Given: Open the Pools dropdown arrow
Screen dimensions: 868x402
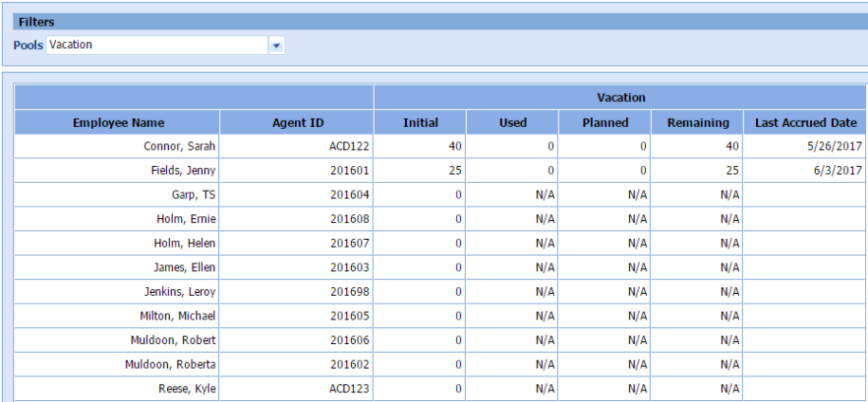Looking at the screenshot, I should tap(276, 46).
